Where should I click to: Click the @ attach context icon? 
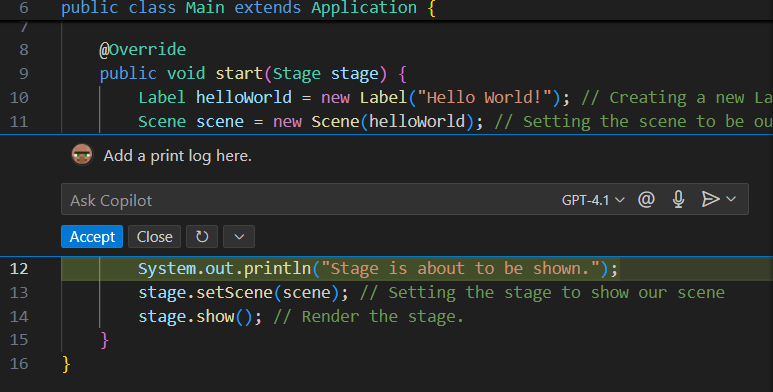point(646,199)
